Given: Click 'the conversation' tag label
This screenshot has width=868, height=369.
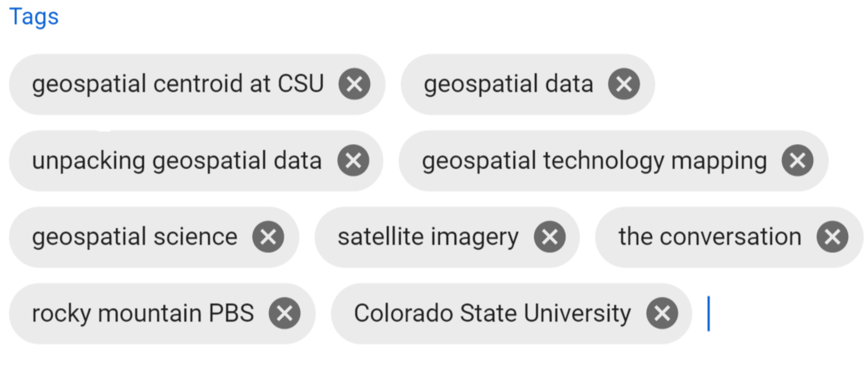Looking at the screenshot, I should click(710, 237).
